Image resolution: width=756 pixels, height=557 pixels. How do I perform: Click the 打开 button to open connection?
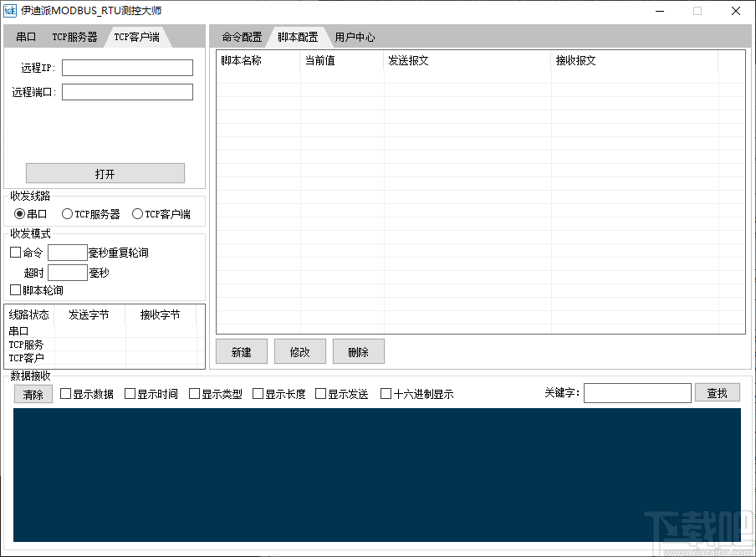[105, 172]
